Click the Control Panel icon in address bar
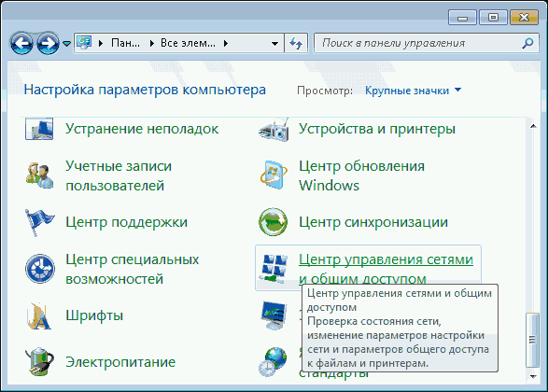This screenshot has height=392, width=548. pyautogui.click(x=84, y=43)
